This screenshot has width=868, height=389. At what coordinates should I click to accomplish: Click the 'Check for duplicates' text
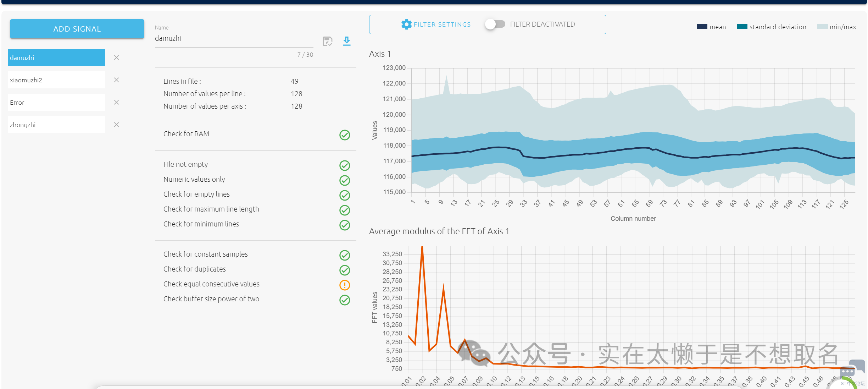click(x=195, y=269)
